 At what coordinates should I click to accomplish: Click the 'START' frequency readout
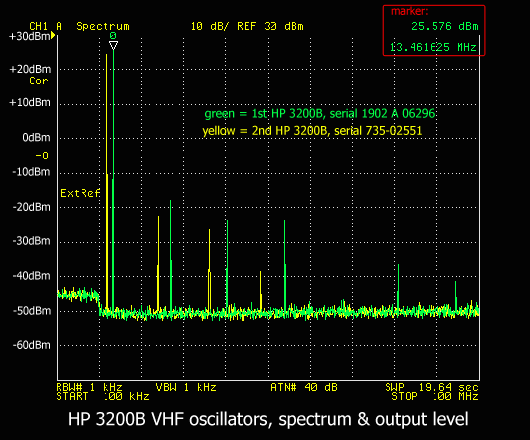click(x=103, y=396)
